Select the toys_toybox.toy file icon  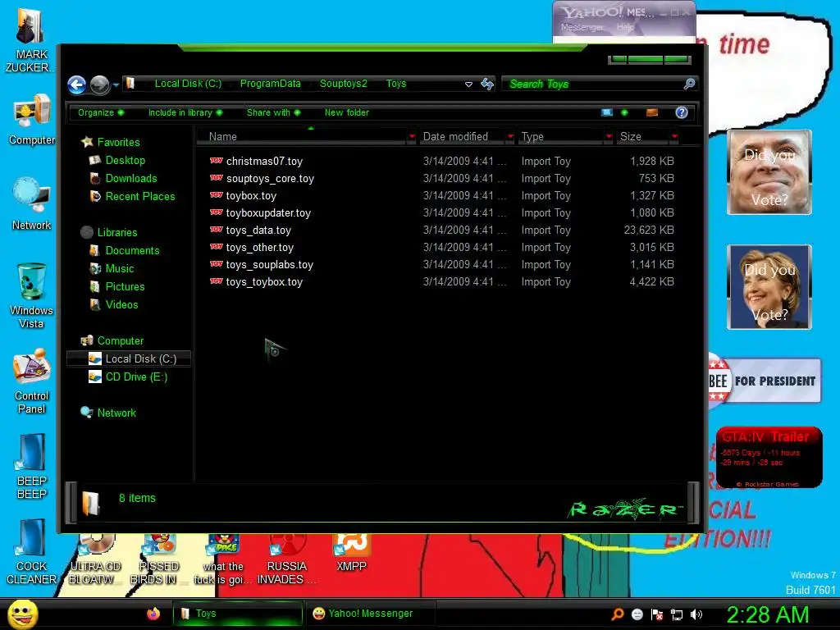click(x=217, y=281)
